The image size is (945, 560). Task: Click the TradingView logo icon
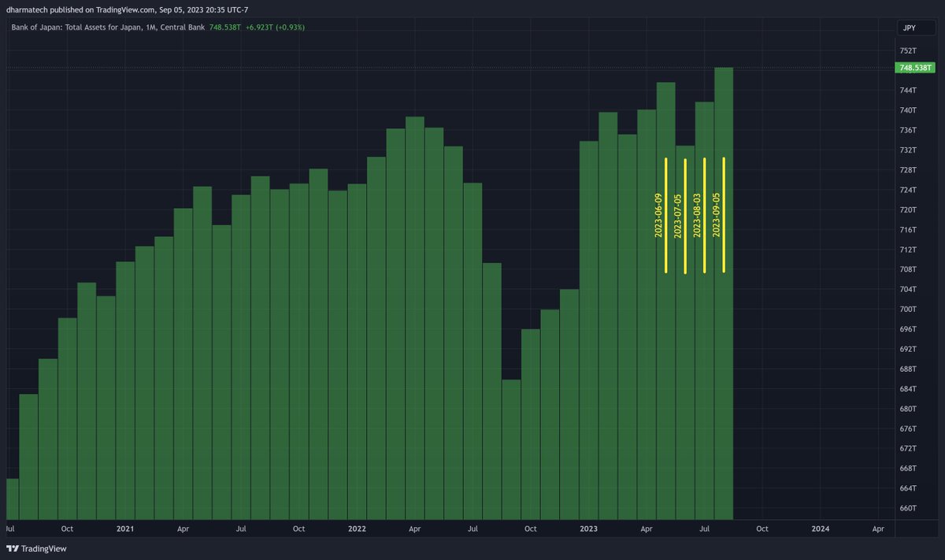pos(13,549)
